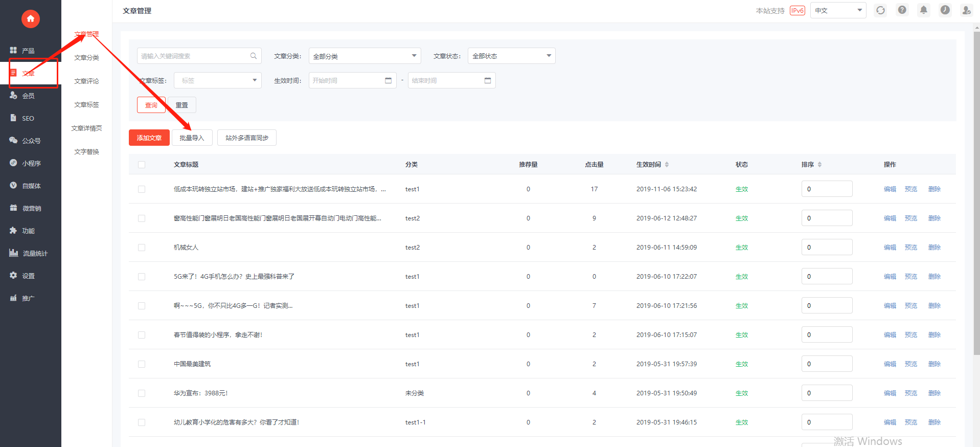980x447 pixels.
Task: Check the box for 机械女人 row
Action: [x=142, y=248]
